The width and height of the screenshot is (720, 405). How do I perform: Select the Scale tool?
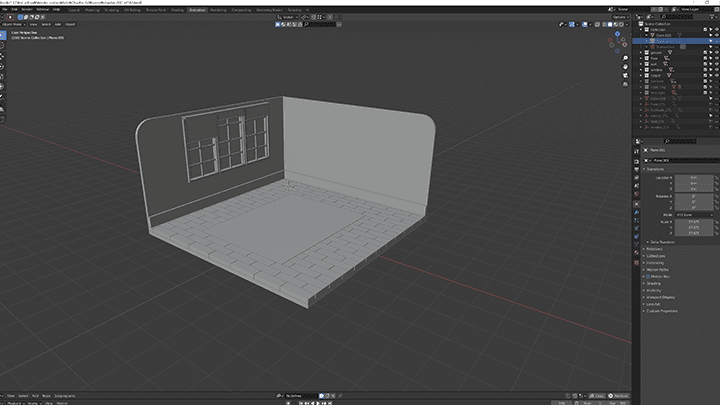[x=2, y=77]
